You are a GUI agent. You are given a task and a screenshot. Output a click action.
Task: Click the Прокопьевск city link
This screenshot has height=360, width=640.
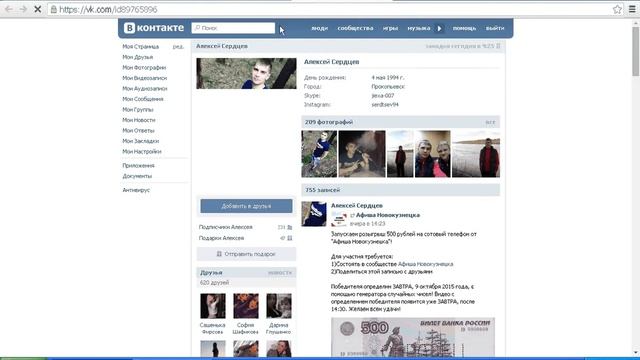388,87
